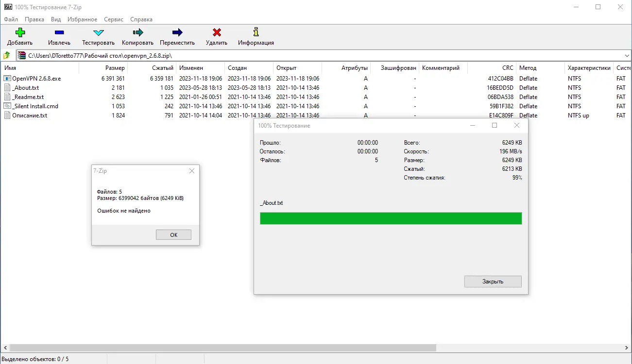
Task: Click the CRC value 412C04BB
Action: [500, 78]
